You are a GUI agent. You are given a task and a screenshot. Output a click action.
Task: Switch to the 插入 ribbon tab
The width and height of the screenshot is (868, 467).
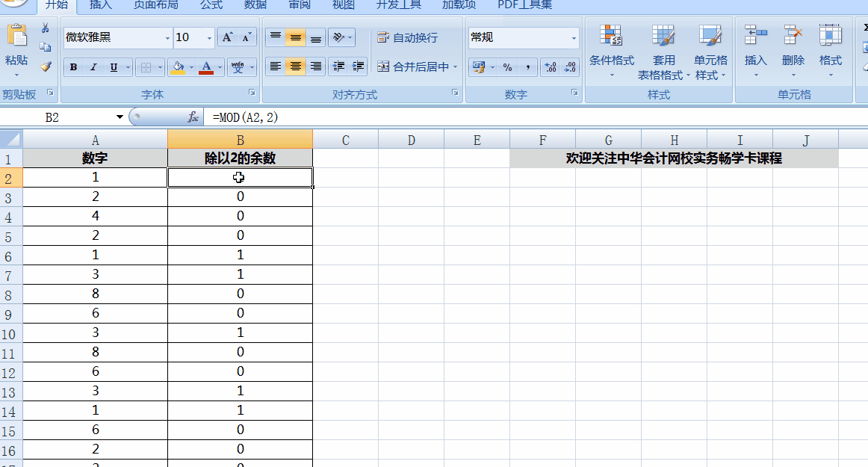(101, 5)
